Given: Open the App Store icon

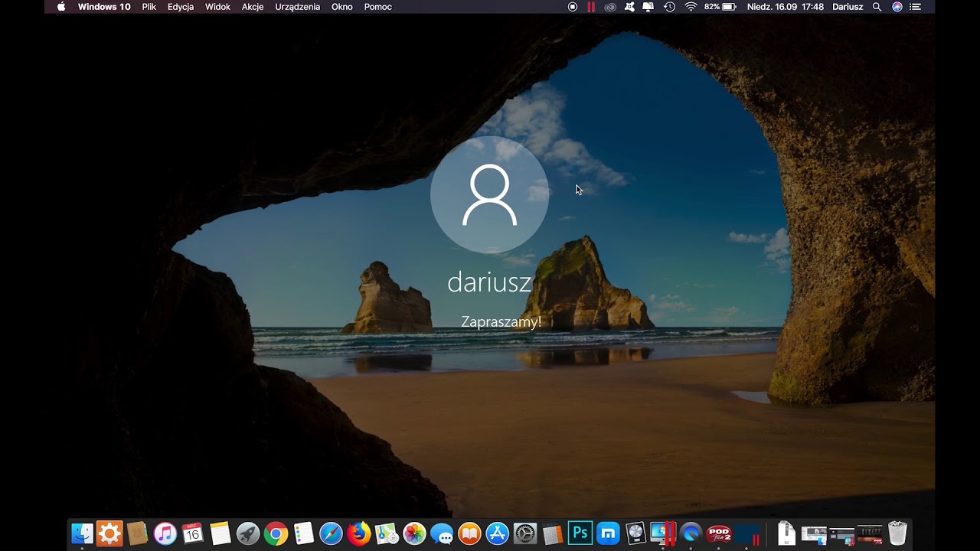Looking at the screenshot, I should pyautogui.click(x=498, y=533).
